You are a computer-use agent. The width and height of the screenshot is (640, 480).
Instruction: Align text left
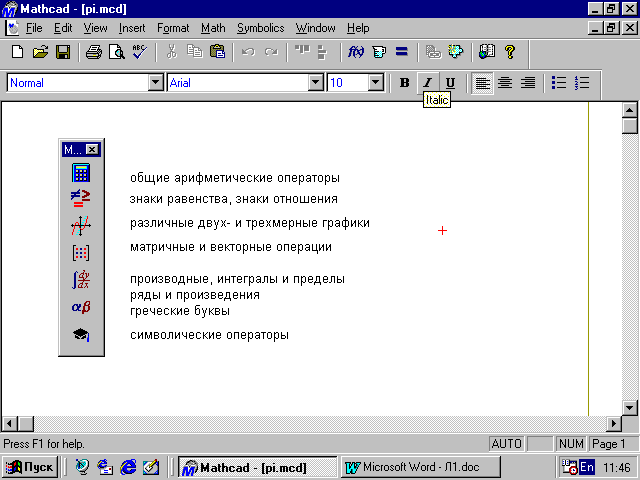click(482, 83)
